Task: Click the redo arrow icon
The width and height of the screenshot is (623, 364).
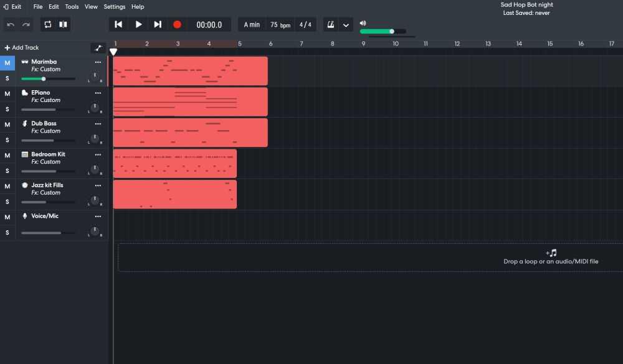Action: pyautogui.click(x=26, y=25)
